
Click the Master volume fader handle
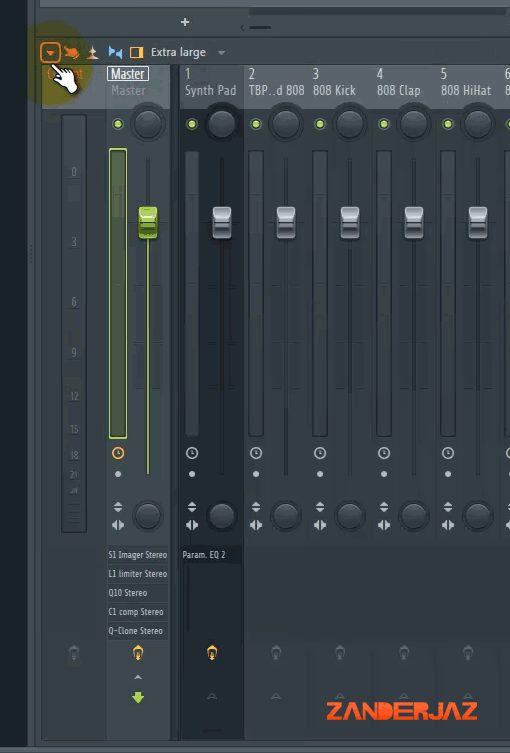pos(148,222)
